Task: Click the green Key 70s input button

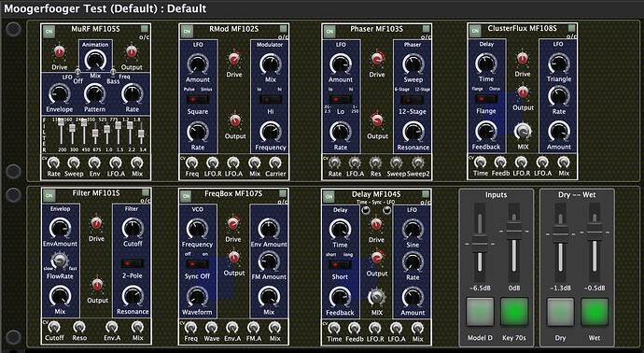Action: [514, 312]
